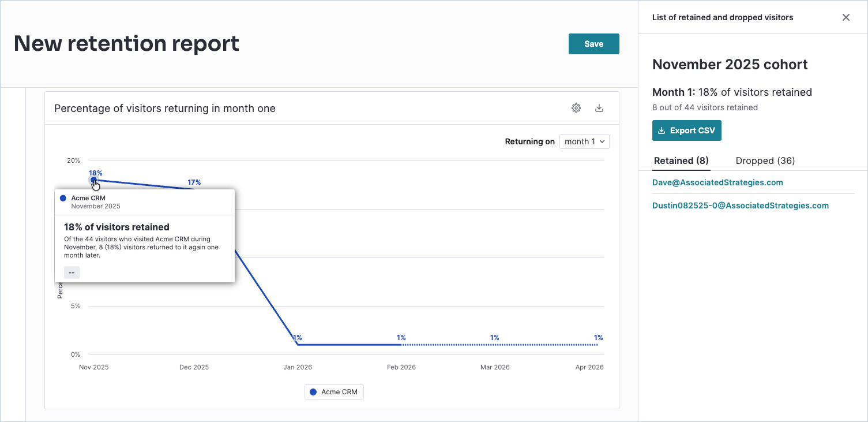
Task: Save the new retention report
Action: 594,44
